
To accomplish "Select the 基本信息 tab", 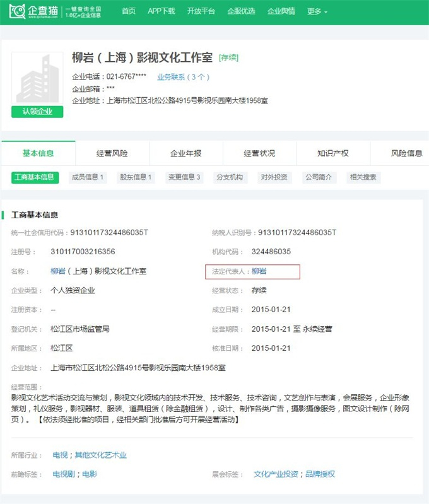I will point(38,153).
